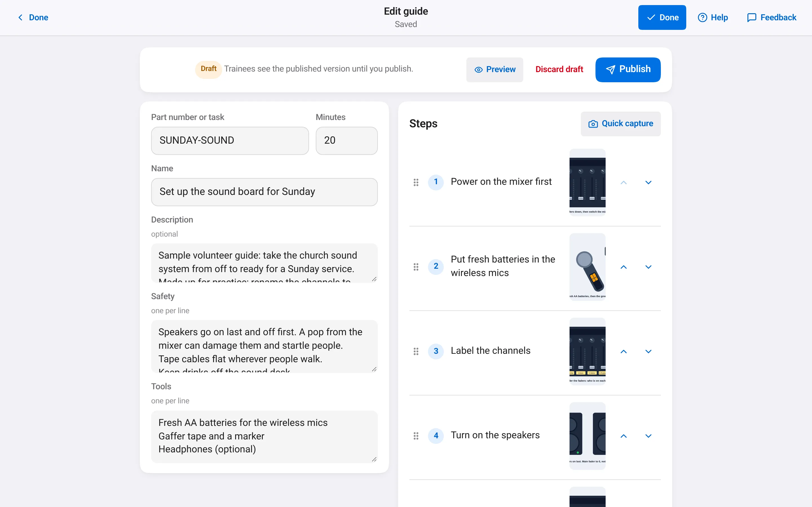812x507 pixels.
Task: Go back using top-left Done chevron
Action: (32, 17)
